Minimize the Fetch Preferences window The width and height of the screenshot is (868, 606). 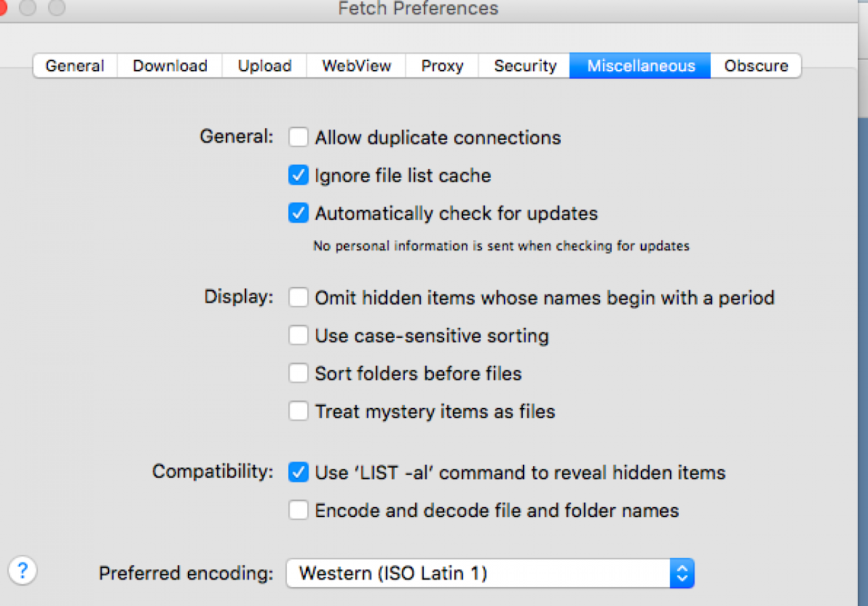28,8
